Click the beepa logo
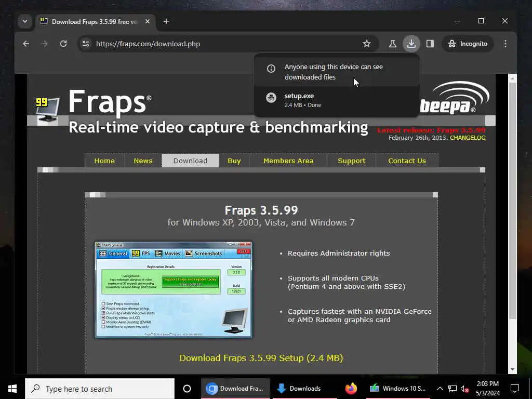 point(454,98)
